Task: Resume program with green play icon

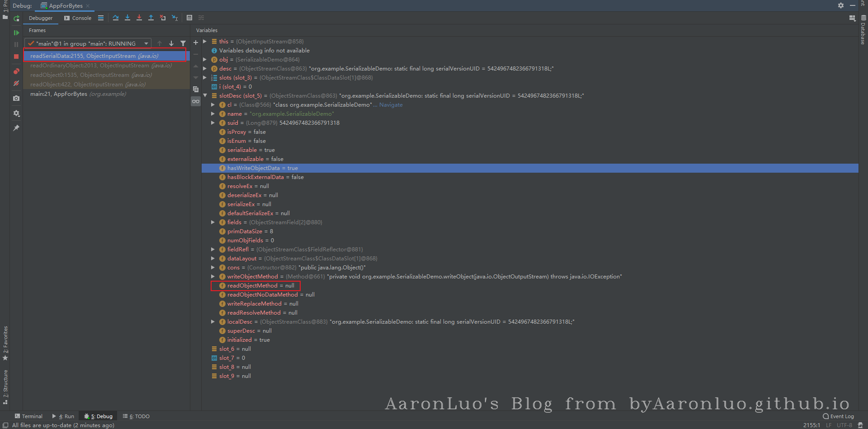Action: coord(16,33)
